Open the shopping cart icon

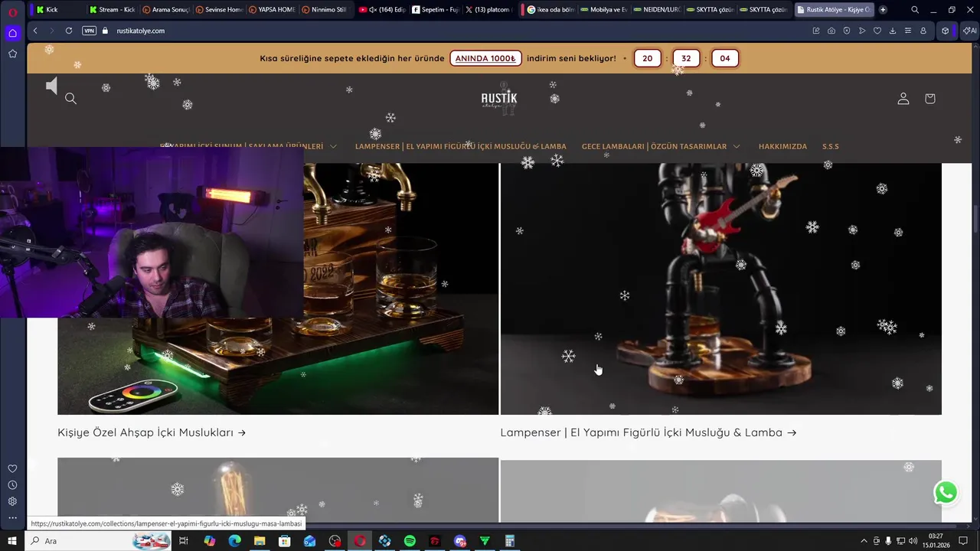[x=929, y=98]
